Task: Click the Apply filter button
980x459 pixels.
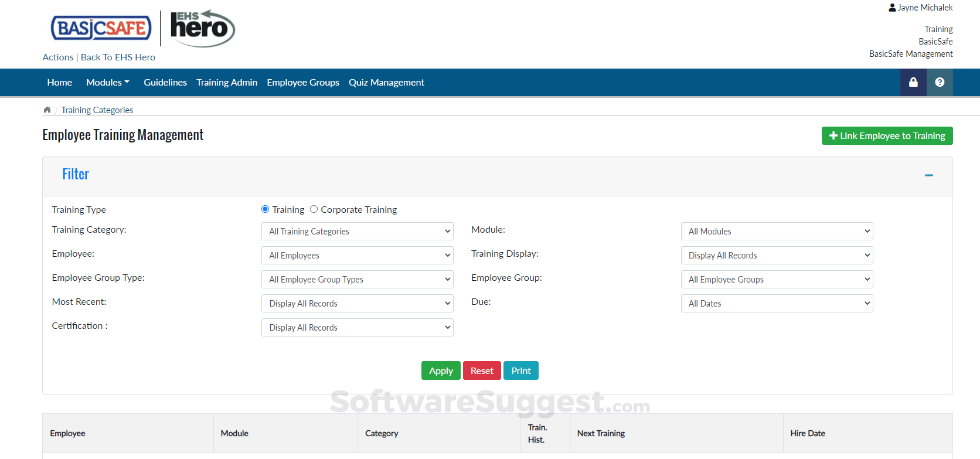Action: (x=441, y=370)
